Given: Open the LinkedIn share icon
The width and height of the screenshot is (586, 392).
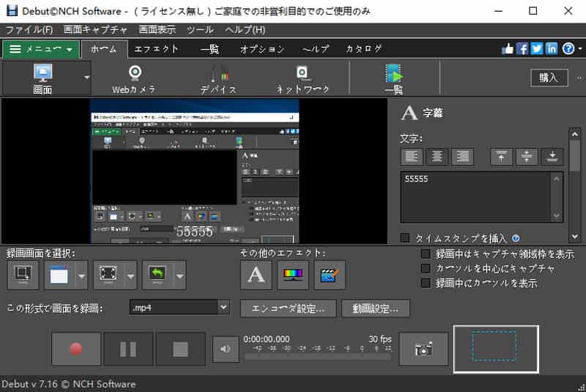Looking at the screenshot, I should [552, 48].
